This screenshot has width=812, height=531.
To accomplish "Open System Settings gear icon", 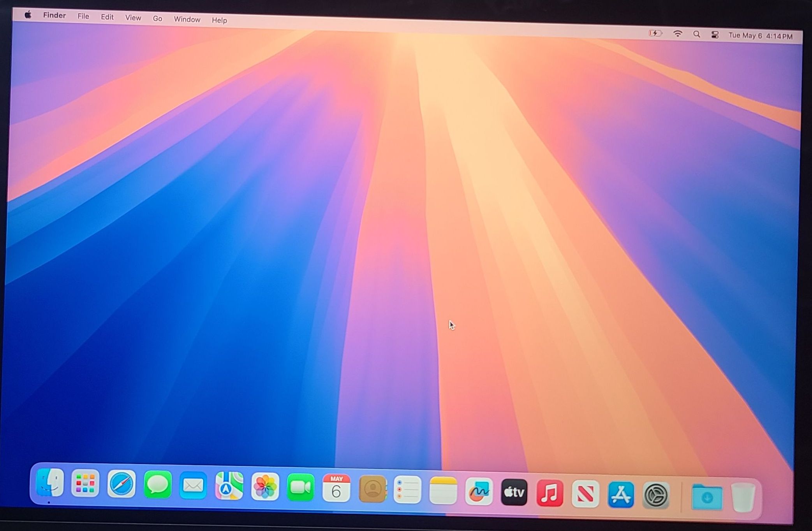I will [x=656, y=496].
